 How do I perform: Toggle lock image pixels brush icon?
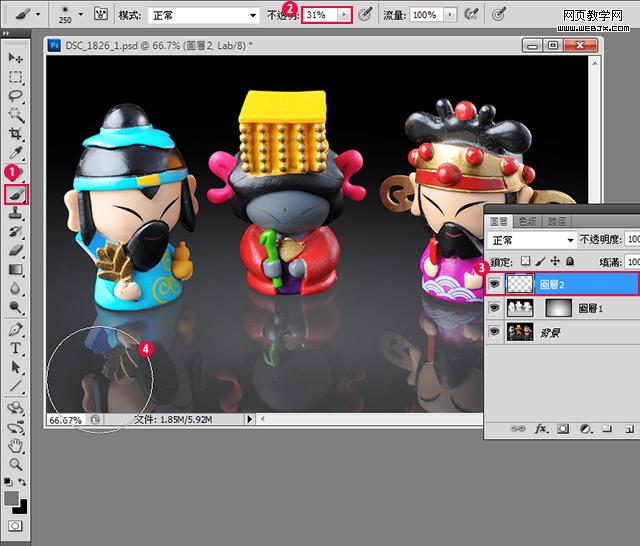pos(540,261)
